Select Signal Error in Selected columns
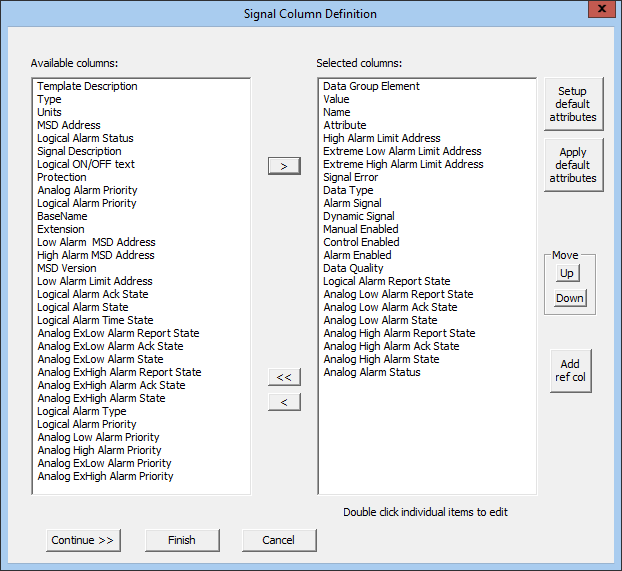Image resolution: width=622 pixels, height=571 pixels. click(x=351, y=177)
